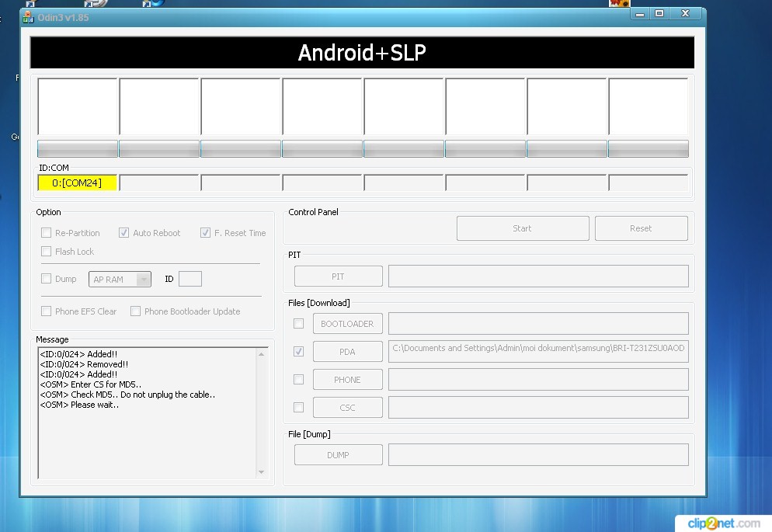
Task: Toggle the PDA file checkbox
Action: 298,352
